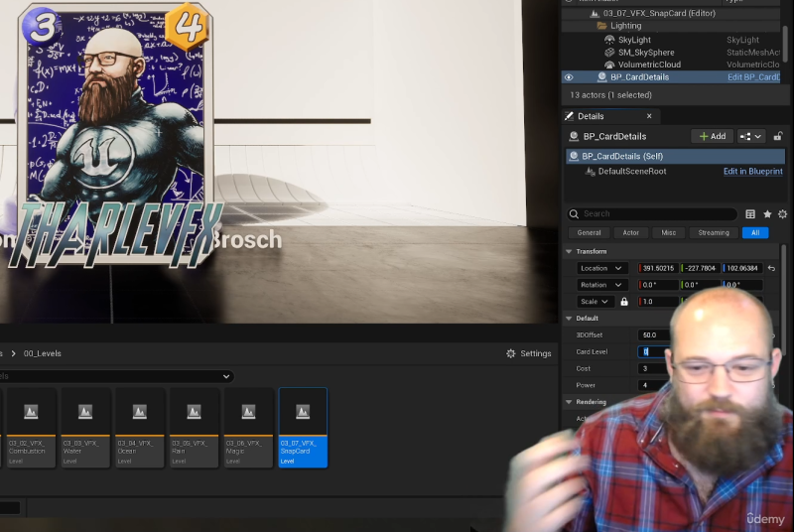Click the 00_Levels breadcrumb
Screen dimensions: 794x532
click(42, 353)
